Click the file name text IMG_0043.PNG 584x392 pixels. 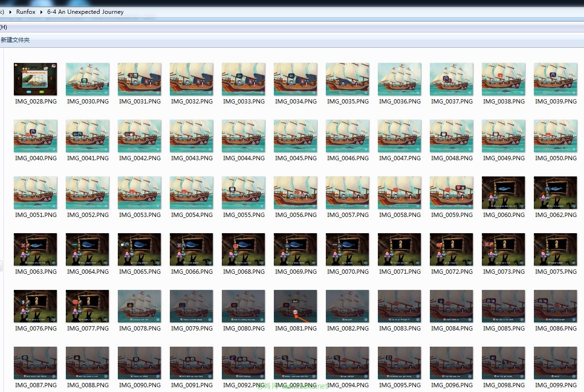192,158
